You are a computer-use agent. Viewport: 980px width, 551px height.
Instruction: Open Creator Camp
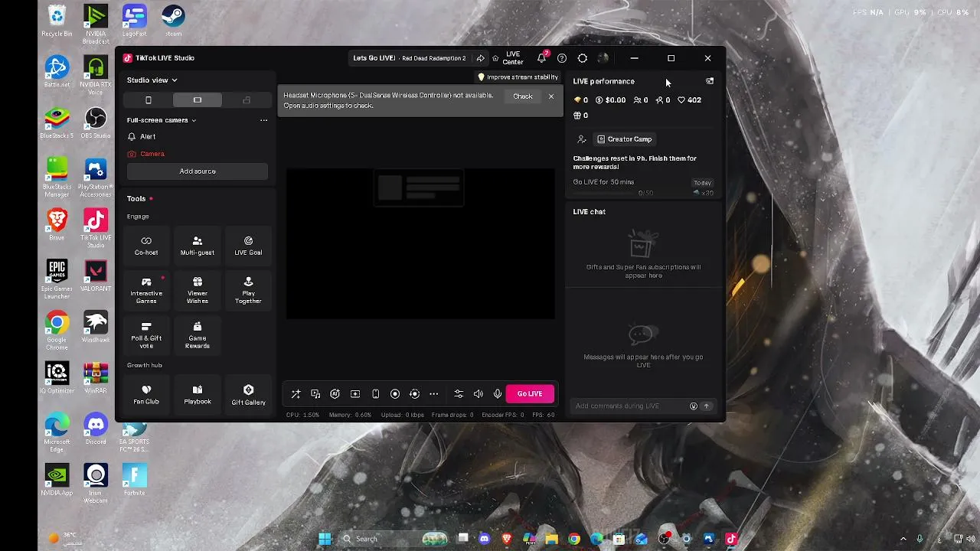click(x=624, y=139)
